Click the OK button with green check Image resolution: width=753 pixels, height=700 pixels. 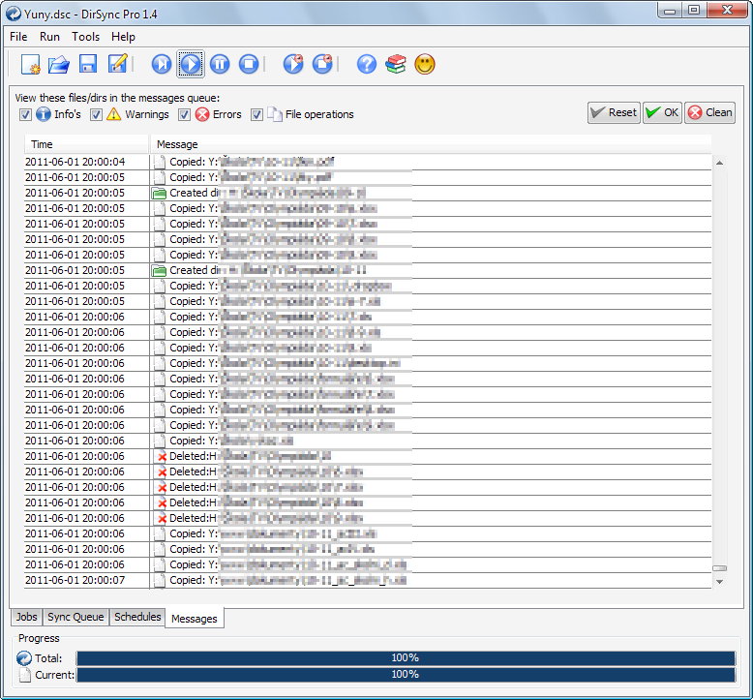click(662, 113)
